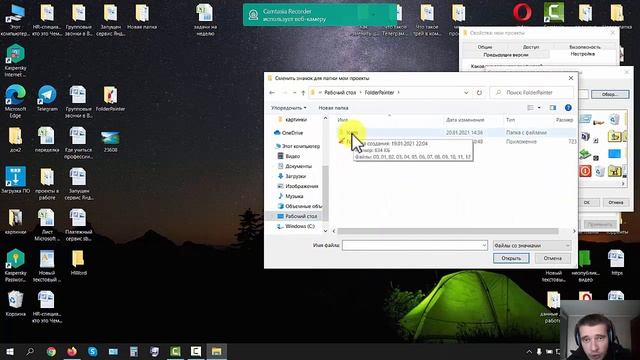
Task: Open Музыка in the navigation pane
Action: click(x=294, y=196)
